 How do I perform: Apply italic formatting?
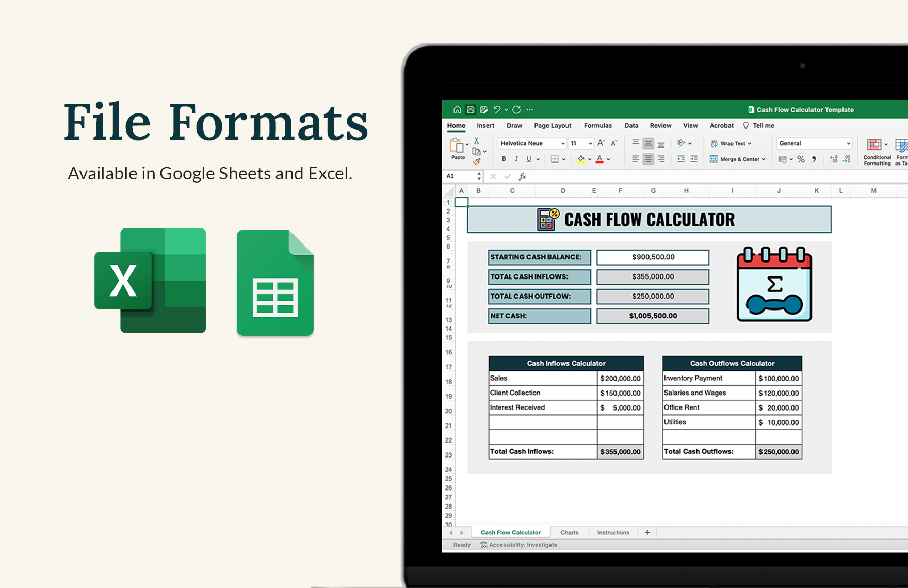coord(516,159)
